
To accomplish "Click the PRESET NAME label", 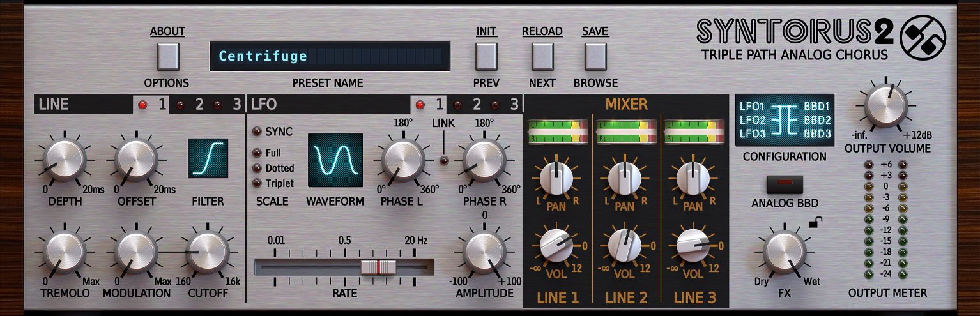I will 328,83.
